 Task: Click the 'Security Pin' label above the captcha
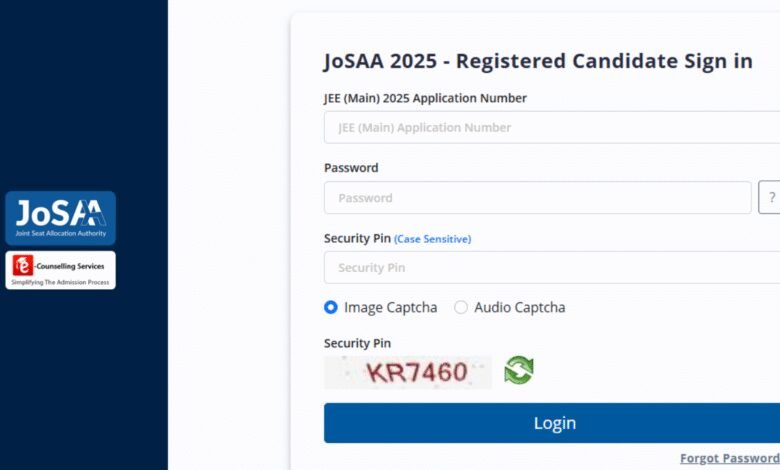[x=357, y=343]
